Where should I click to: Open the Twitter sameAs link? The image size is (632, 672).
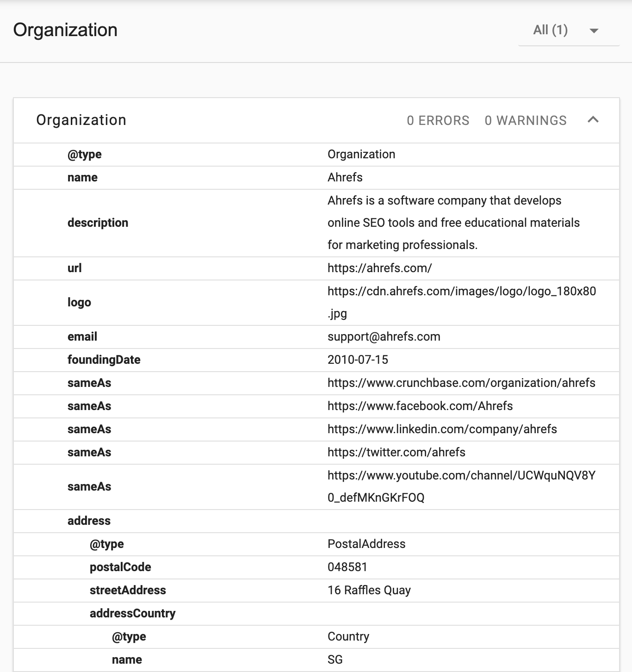[397, 453]
